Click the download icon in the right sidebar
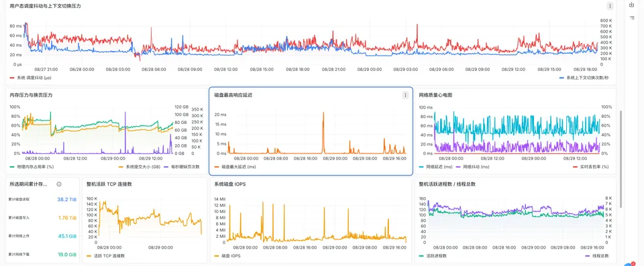This screenshot has height=266, width=644. (x=632, y=5)
